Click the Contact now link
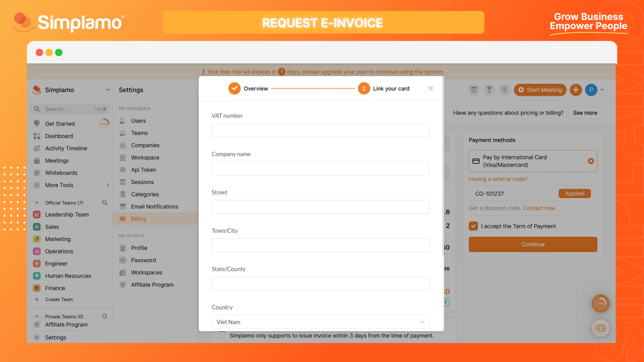Screen dimensions: 644x362 539,208
